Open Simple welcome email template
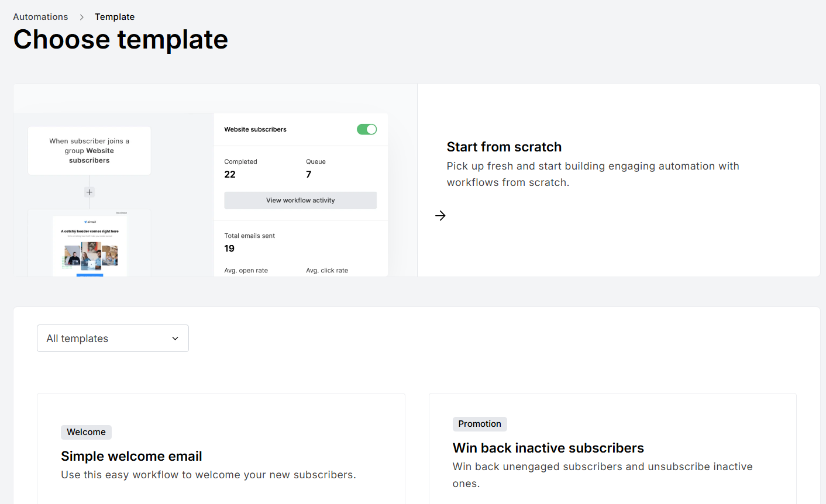This screenshot has width=826, height=504. [132, 456]
